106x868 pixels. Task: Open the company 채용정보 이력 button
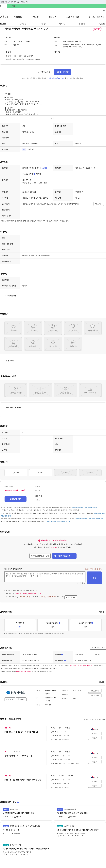pos(95,695)
